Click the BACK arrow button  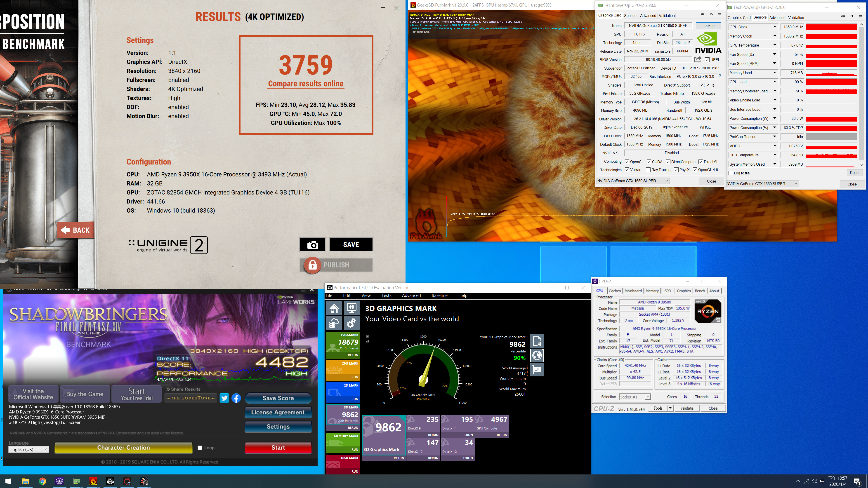75,230
